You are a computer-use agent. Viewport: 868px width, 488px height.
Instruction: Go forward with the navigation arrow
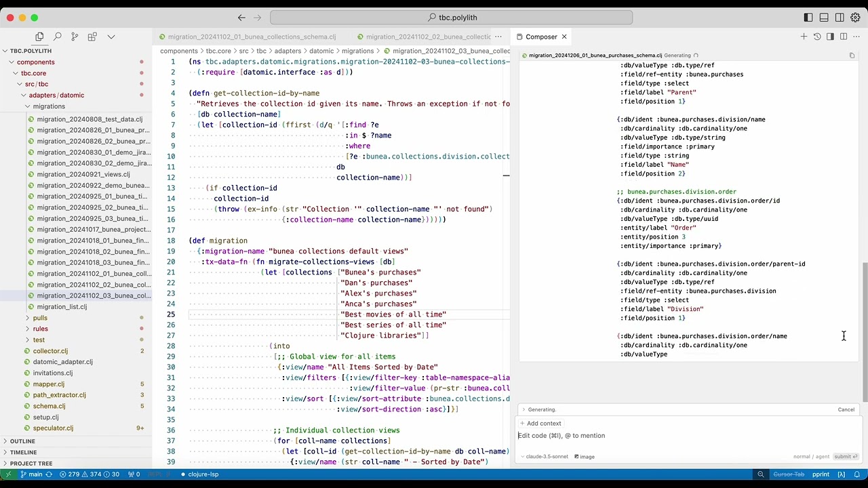tap(258, 18)
